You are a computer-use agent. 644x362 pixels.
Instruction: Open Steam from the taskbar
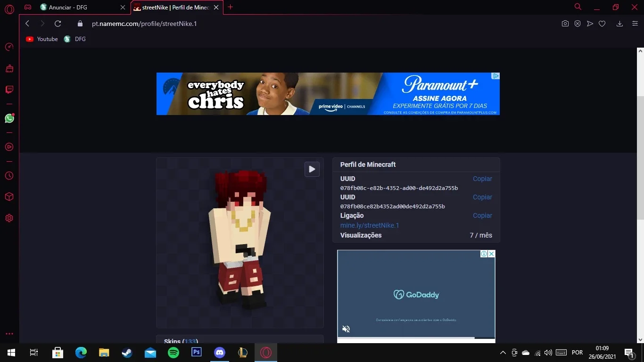pos(127,353)
